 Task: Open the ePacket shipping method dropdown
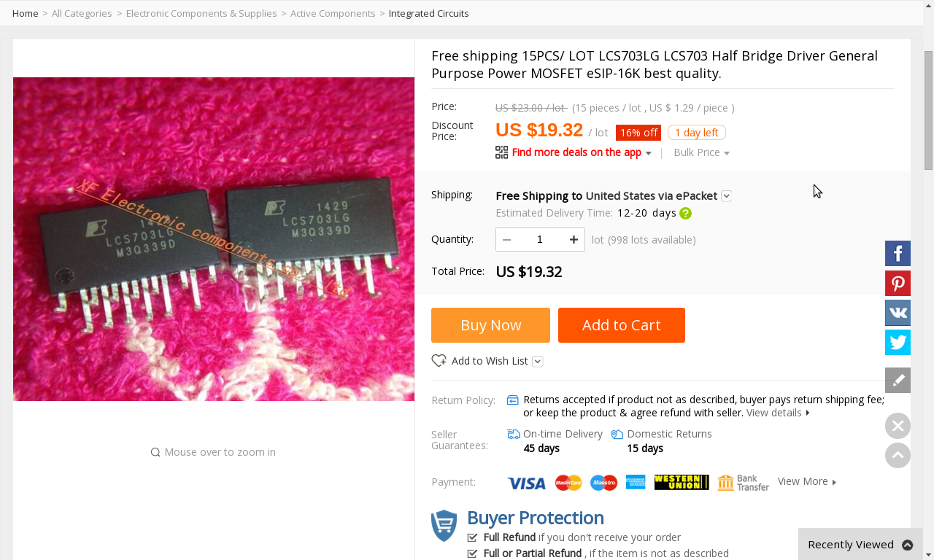(726, 195)
